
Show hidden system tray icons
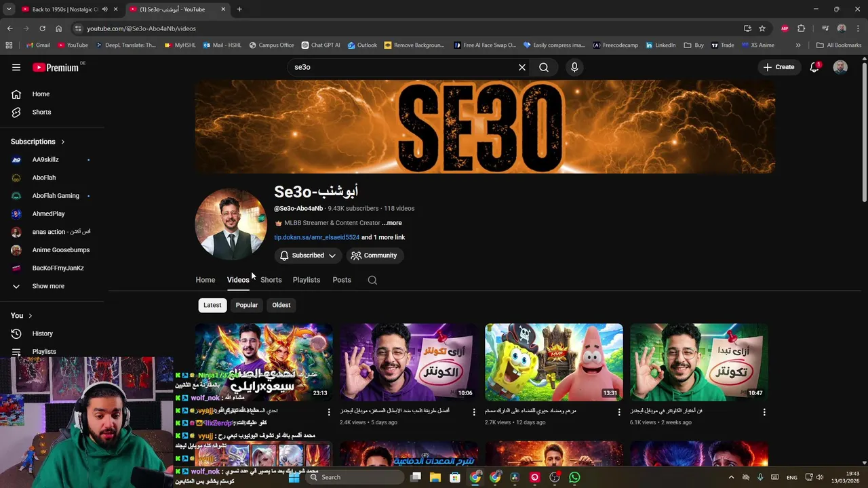[x=731, y=477]
